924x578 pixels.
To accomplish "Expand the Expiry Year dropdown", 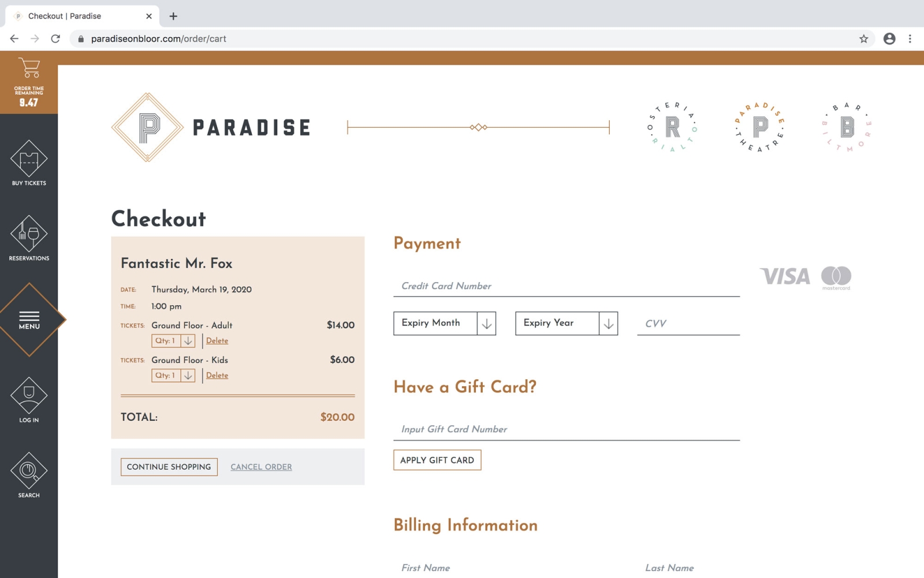I will [x=567, y=323].
